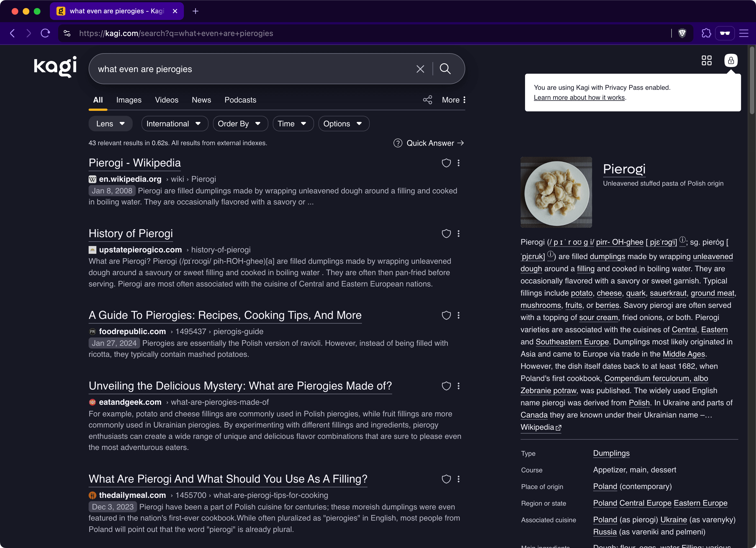
Task: Click the Ukraine associated cuisine link
Action: point(673,520)
